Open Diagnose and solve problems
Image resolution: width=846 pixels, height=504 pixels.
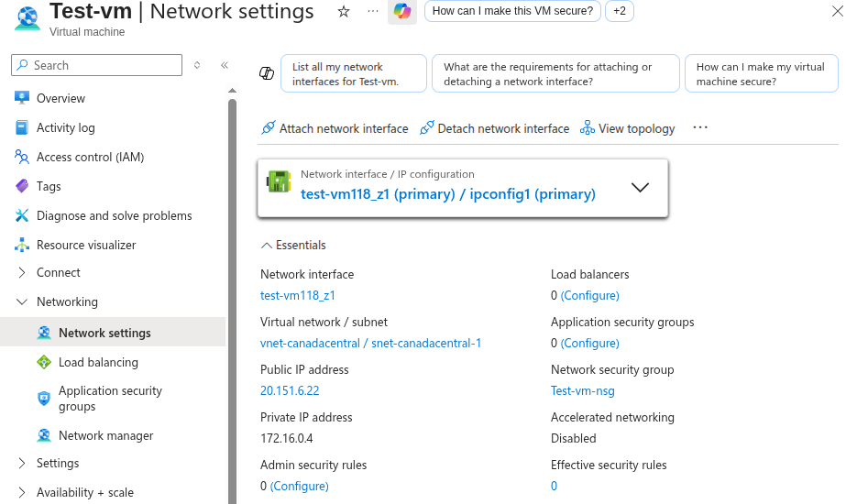113,215
